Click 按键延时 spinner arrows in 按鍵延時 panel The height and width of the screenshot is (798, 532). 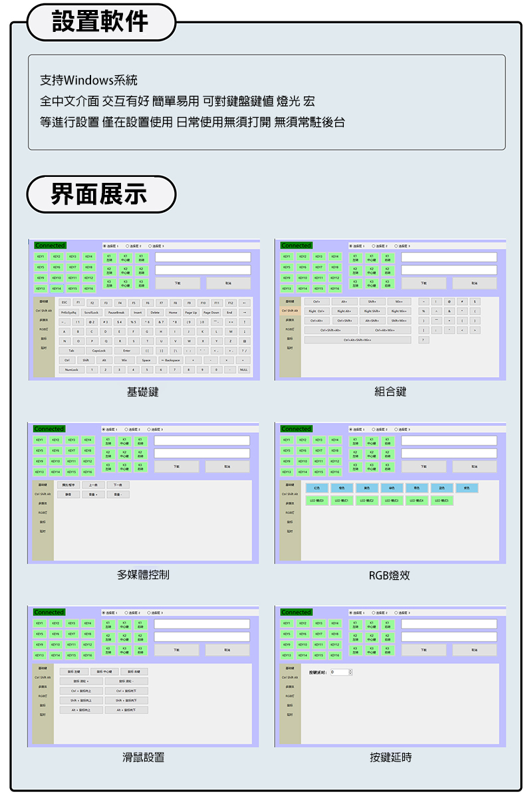click(x=350, y=672)
